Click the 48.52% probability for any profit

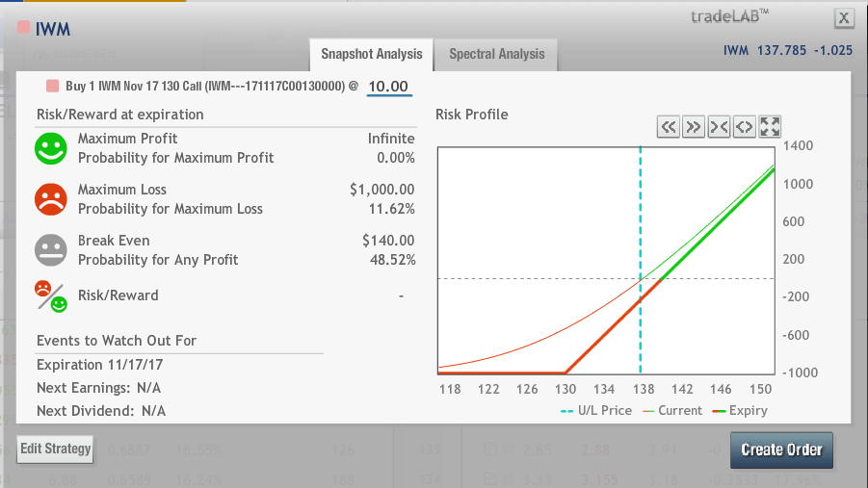tap(392, 260)
